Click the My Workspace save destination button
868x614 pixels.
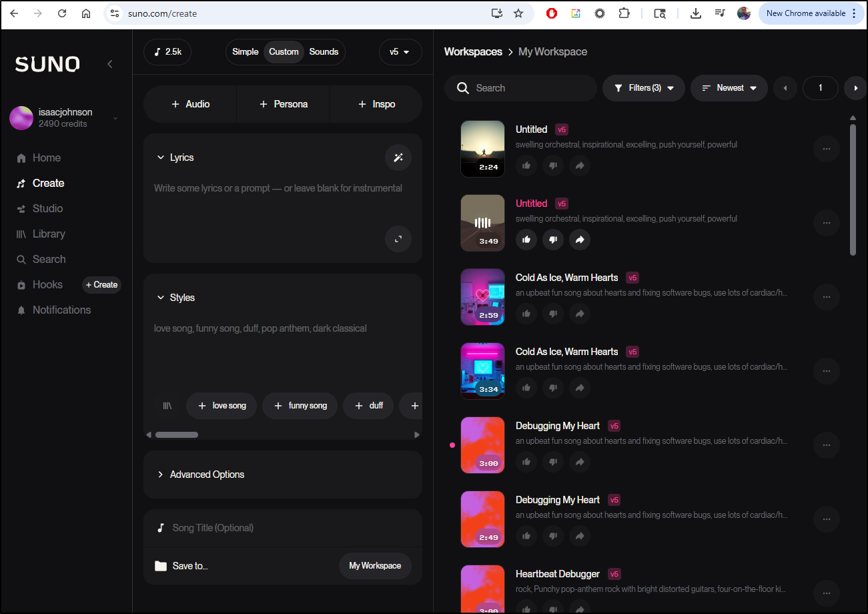click(x=375, y=566)
